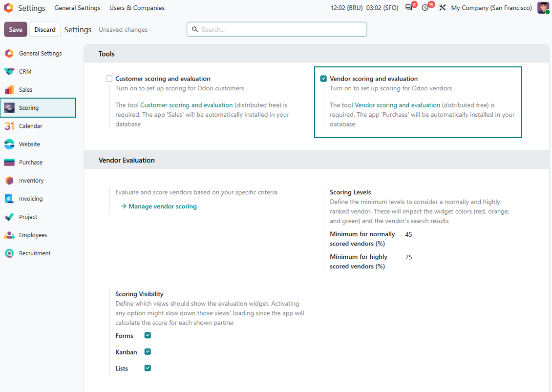
Task: Select Calendar settings icon in sidebar
Action: (9, 126)
